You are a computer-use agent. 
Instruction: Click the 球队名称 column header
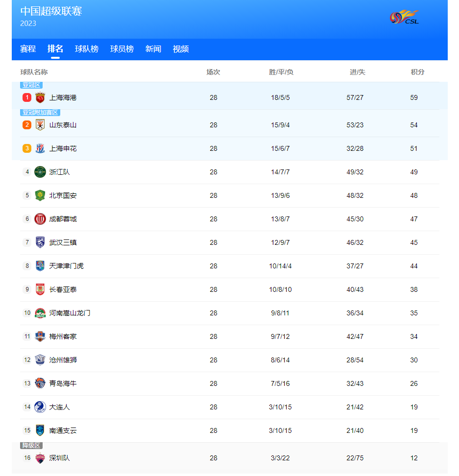(34, 72)
